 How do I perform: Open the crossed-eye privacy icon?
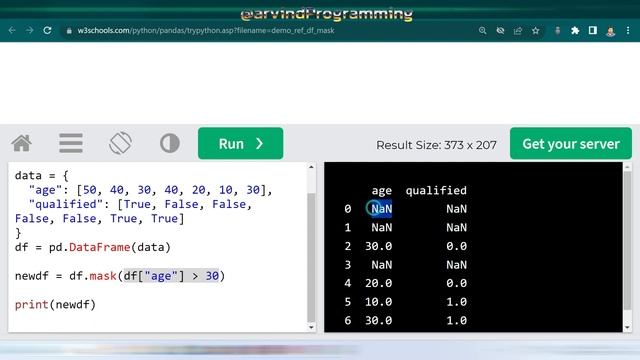pyautogui.click(x=500, y=31)
